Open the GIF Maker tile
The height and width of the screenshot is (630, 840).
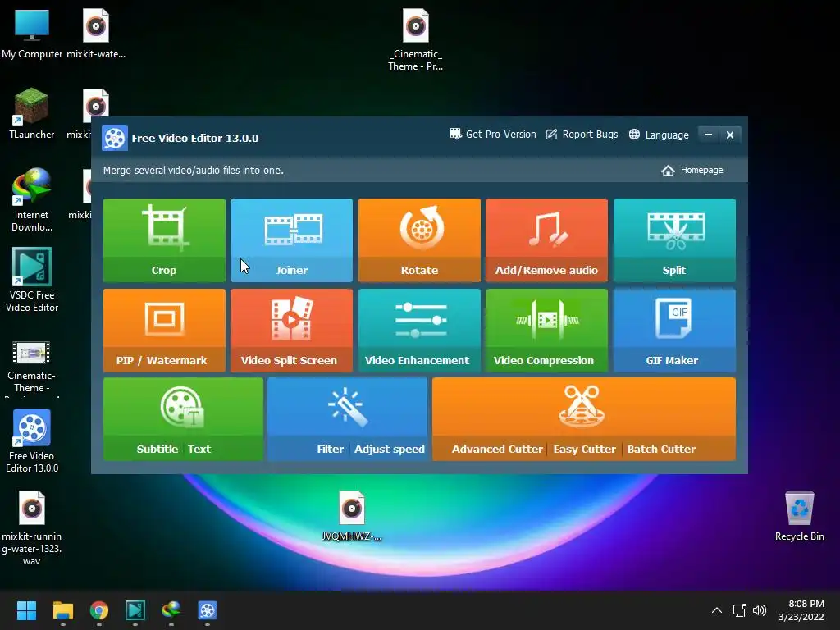tap(674, 331)
